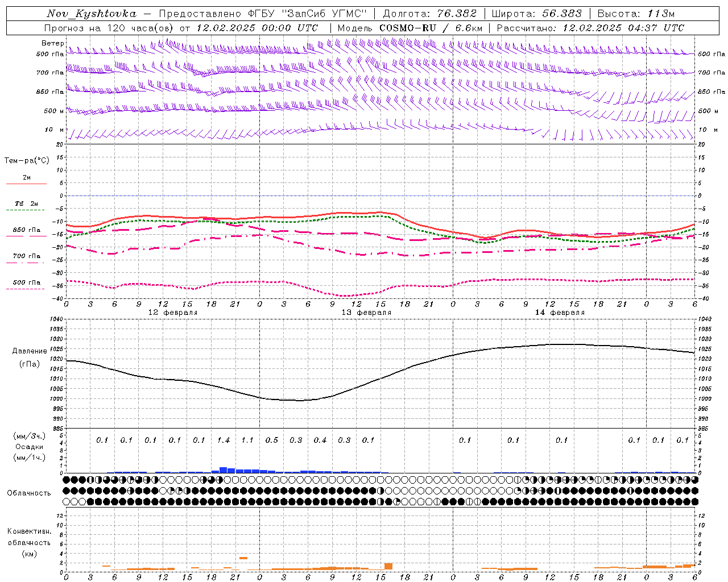
Task: Click the '(мм/1ч.)' precipitation unit label
Action: coord(30,458)
